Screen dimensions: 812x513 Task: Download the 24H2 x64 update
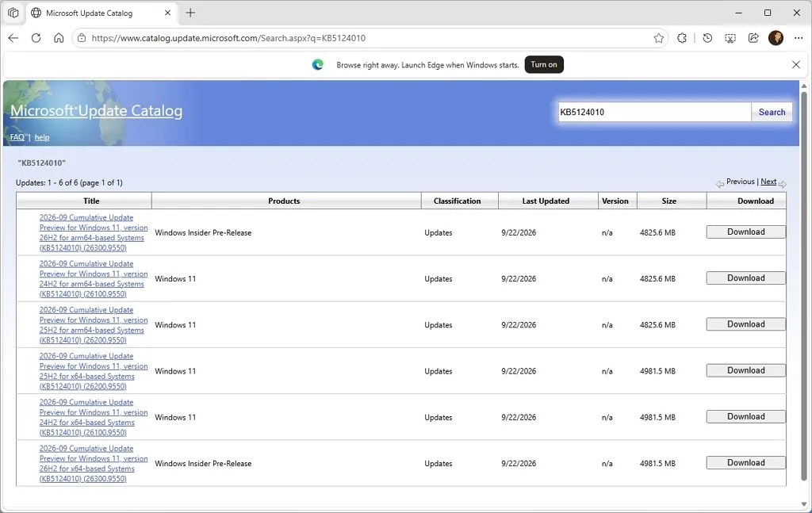coord(745,416)
